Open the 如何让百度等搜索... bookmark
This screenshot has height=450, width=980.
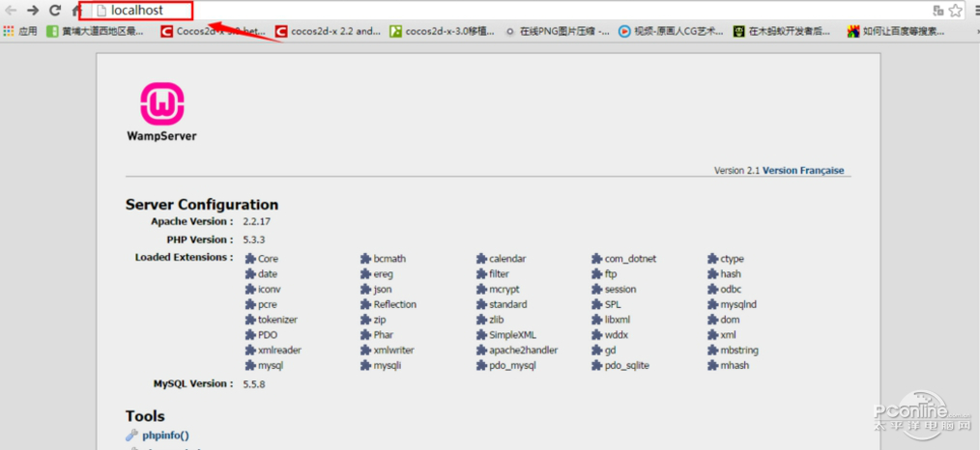click(896, 31)
